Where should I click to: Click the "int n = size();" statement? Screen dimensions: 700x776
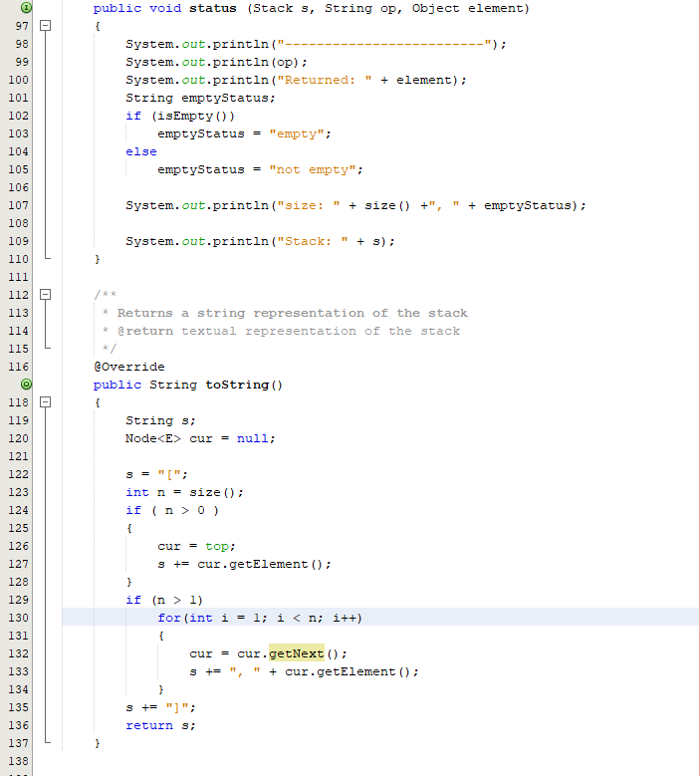[x=184, y=492]
